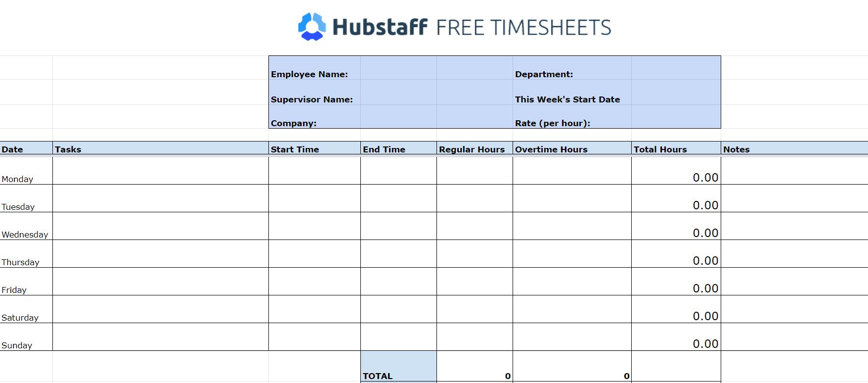Click Tuesday's End Time cell
868x383 pixels.
(398, 198)
